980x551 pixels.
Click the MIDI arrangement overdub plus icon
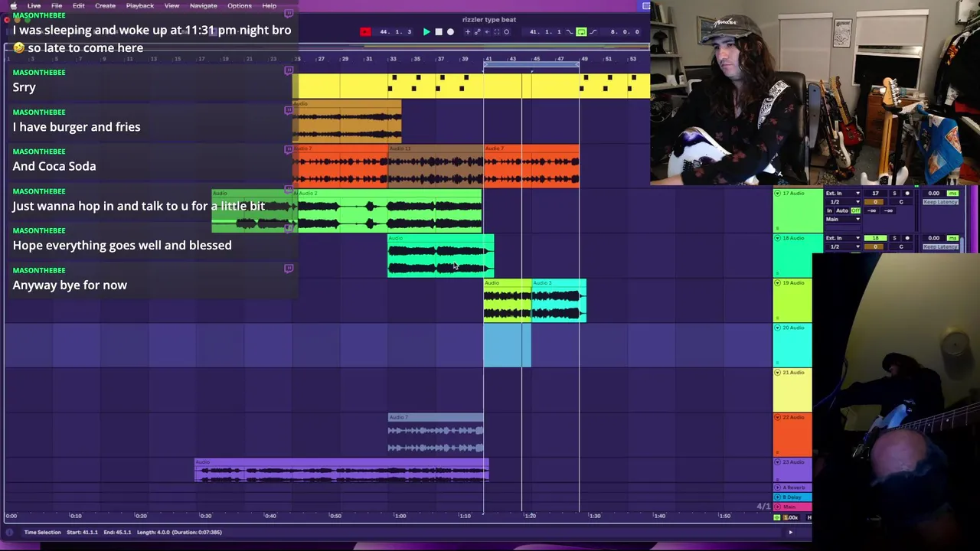point(468,31)
